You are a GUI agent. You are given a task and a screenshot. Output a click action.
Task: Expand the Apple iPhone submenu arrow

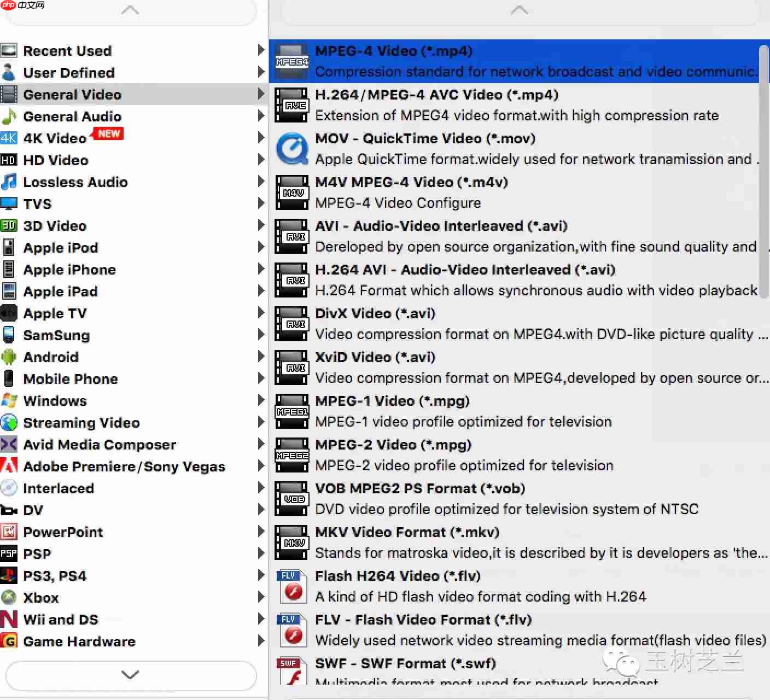261,269
